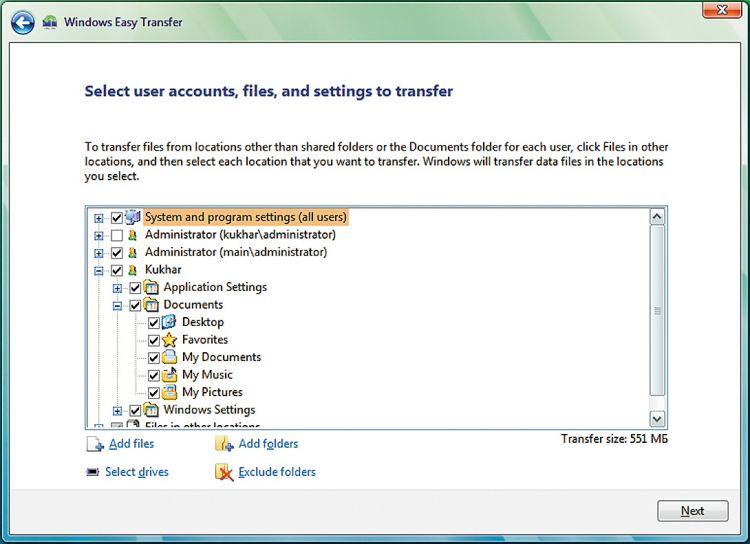Click the Favorites star icon
This screenshot has height=544, width=750.
point(169,340)
